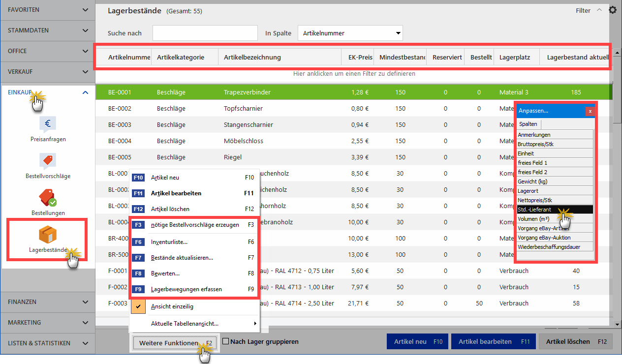Viewport: 622px width, 364px height.
Task: Select Anmerkungen column in Anpassen list
Action: 555,135
